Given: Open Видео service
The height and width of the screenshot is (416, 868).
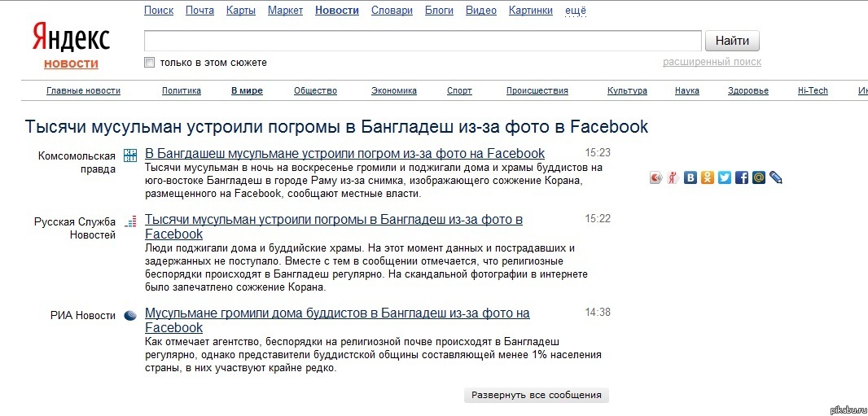Looking at the screenshot, I should [481, 11].
